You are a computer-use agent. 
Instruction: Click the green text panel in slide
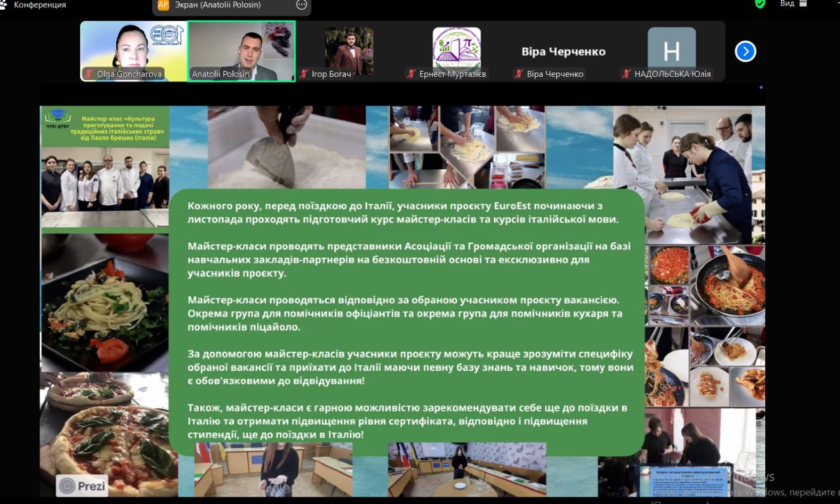(x=406, y=322)
